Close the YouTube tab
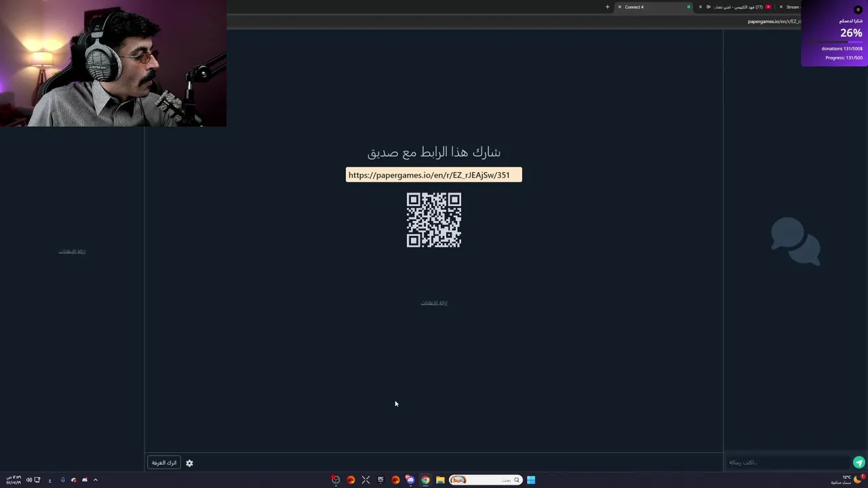868x488 pixels. [x=701, y=7]
